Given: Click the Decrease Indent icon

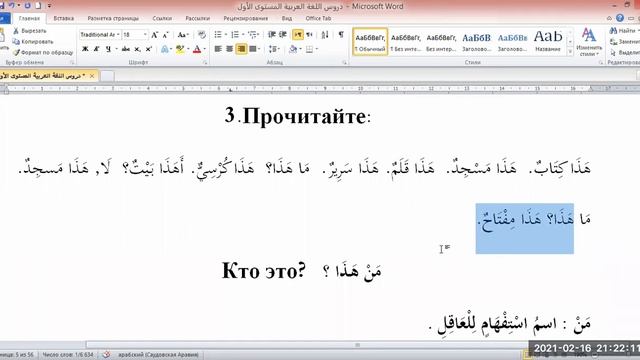Looking at the screenshot, I should 272,35.
